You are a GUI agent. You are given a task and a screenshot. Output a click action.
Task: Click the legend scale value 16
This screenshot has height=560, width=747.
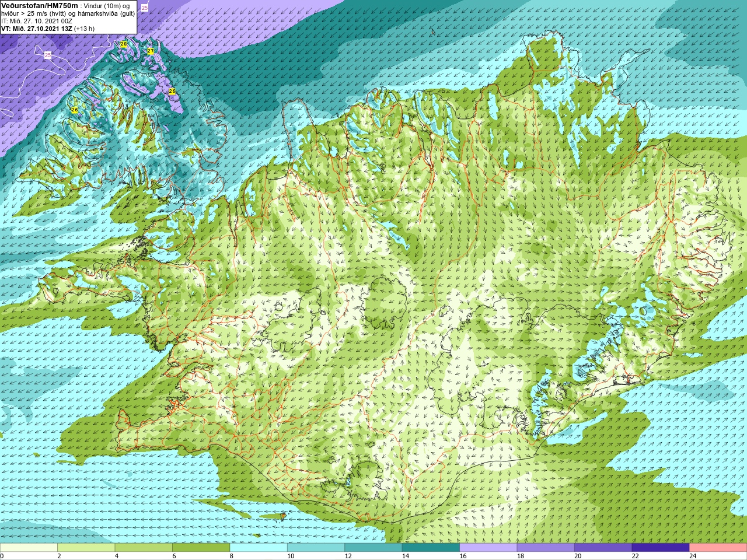[x=463, y=556]
